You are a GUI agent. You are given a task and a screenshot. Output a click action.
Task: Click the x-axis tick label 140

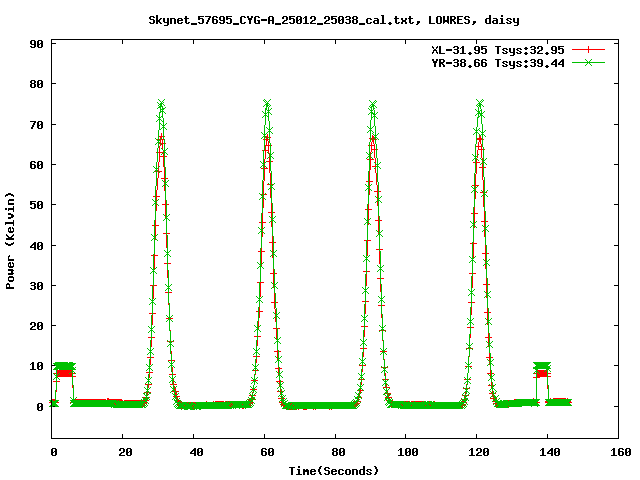(550, 452)
